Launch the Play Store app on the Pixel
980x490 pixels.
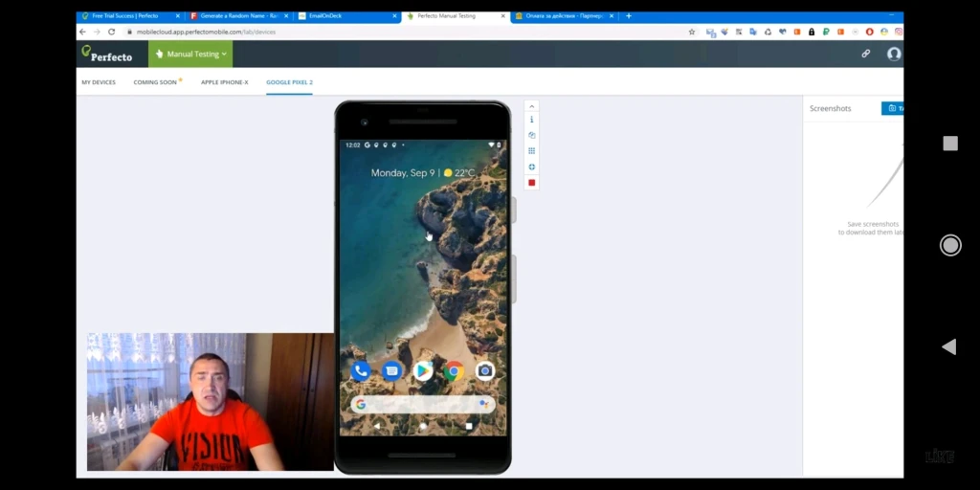423,371
